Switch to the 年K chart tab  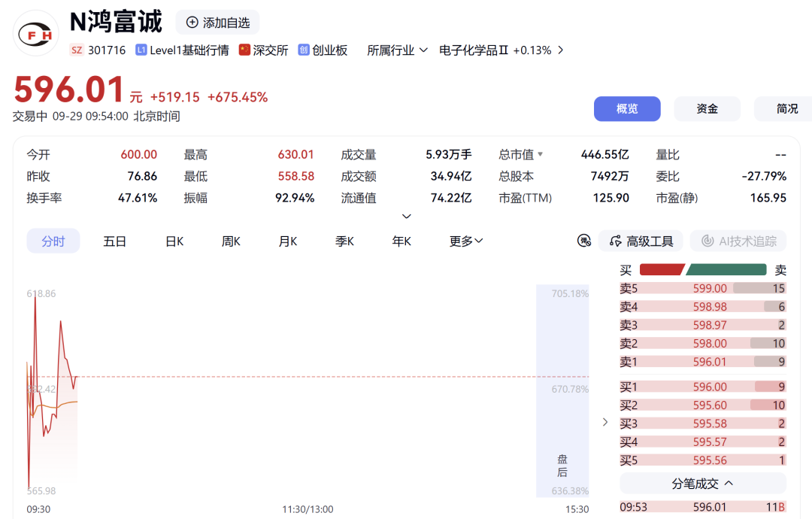[401, 241]
